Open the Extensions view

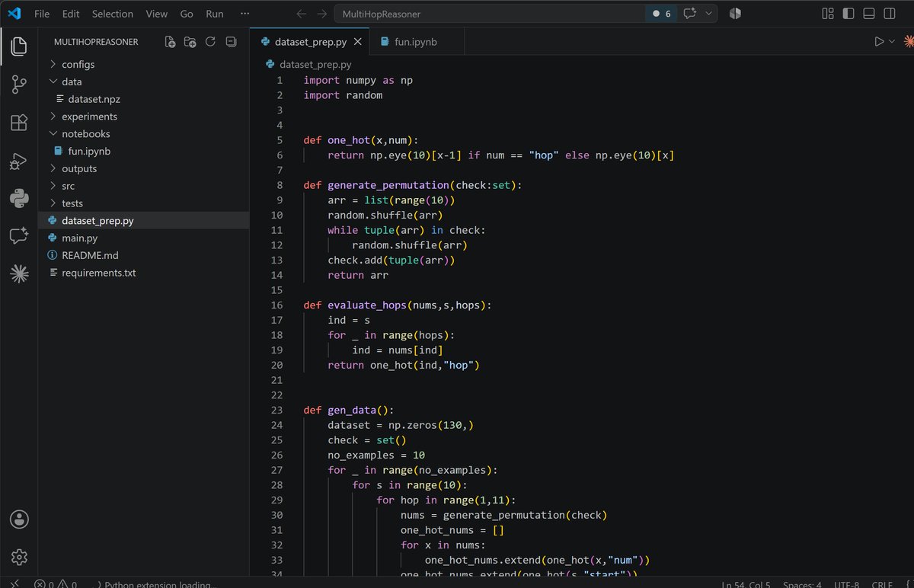click(x=19, y=123)
